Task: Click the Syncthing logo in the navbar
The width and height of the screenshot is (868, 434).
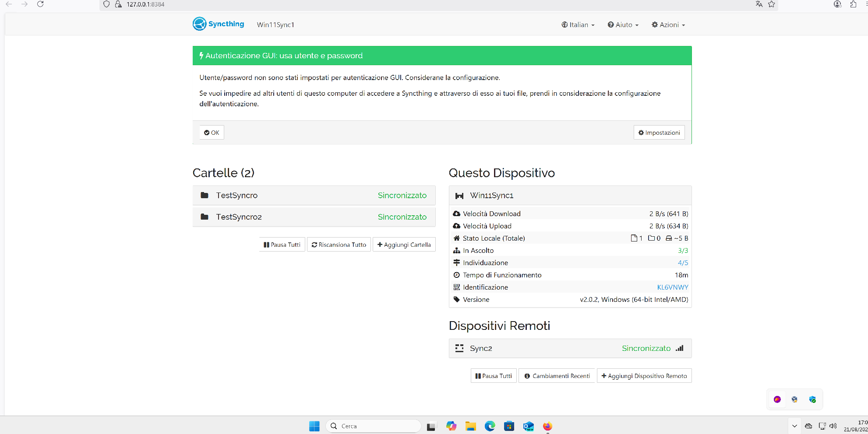Action: [x=218, y=24]
